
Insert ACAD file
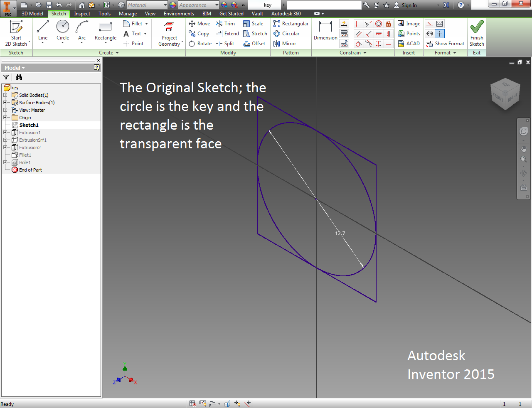[x=409, y=44]
